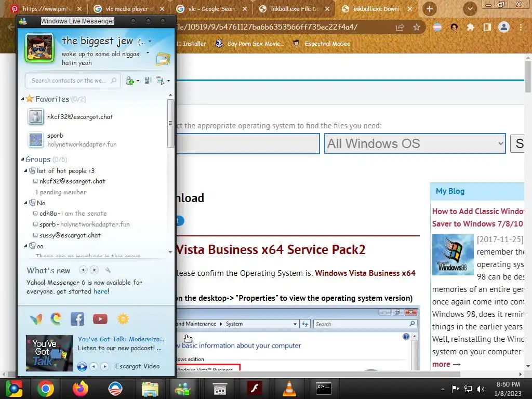This screenshot has height=399, width=532.
Task: Click the What's new wrench options icon
Action: click(108, 270)
